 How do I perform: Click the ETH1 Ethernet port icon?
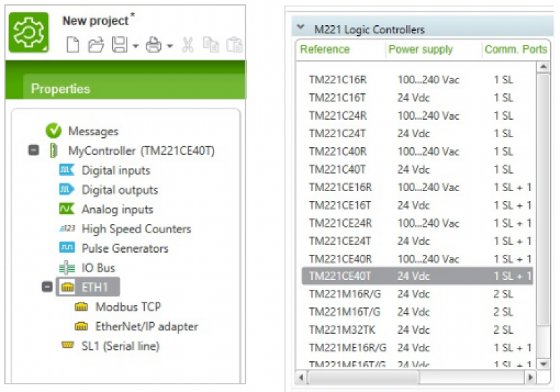67,287
